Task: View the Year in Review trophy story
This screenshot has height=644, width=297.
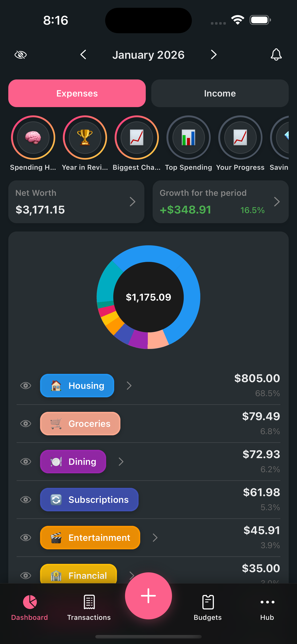Action: [x=85, y=138]
